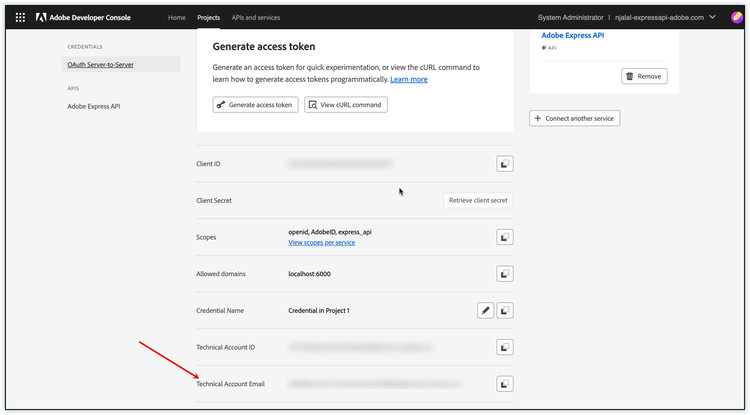The width and height of the screenshot is (750, 415).
Task: Open APIs and services tab
Action: pos(256,18)
